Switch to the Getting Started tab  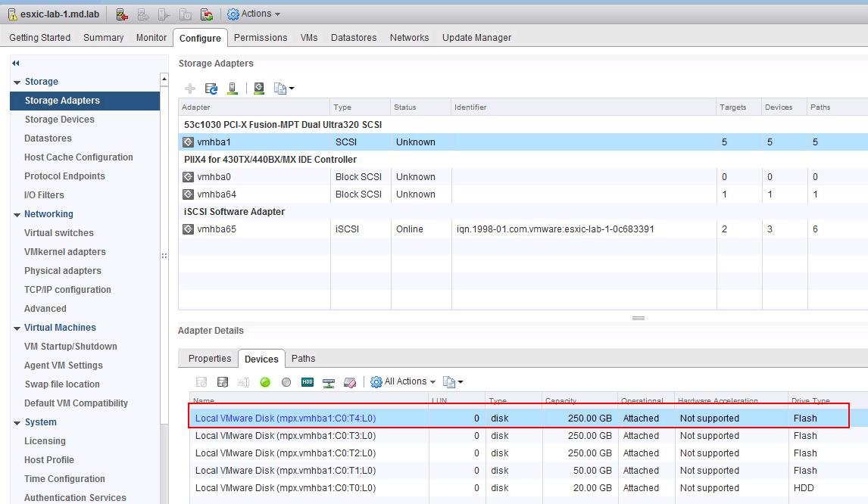[x=40, y=38]
